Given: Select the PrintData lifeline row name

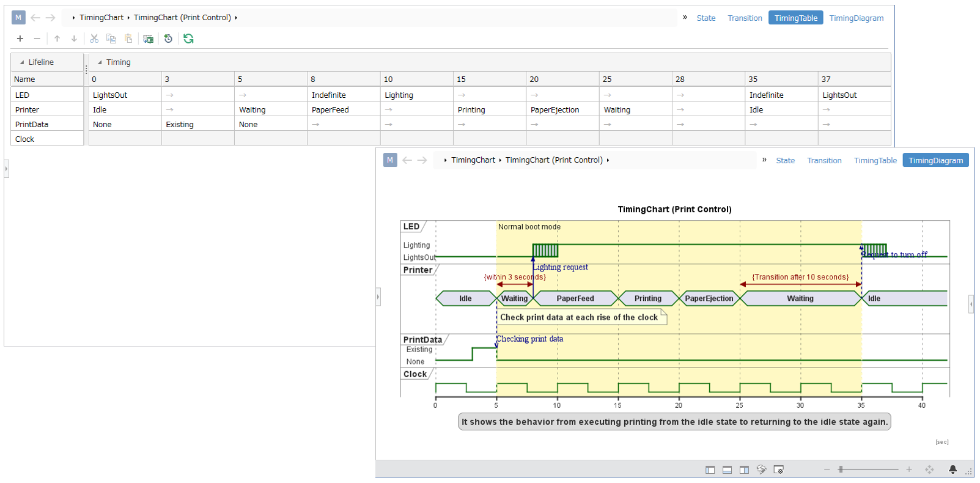Looking at the screenshot, I should (47, 124).
